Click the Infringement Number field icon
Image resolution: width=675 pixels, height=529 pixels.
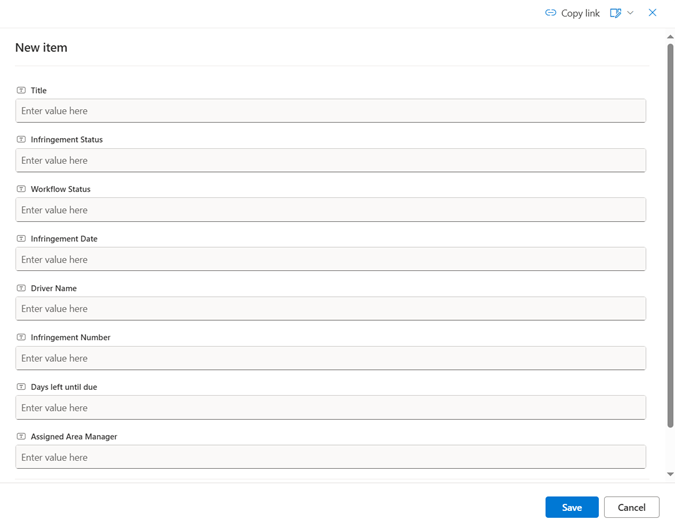21,338
